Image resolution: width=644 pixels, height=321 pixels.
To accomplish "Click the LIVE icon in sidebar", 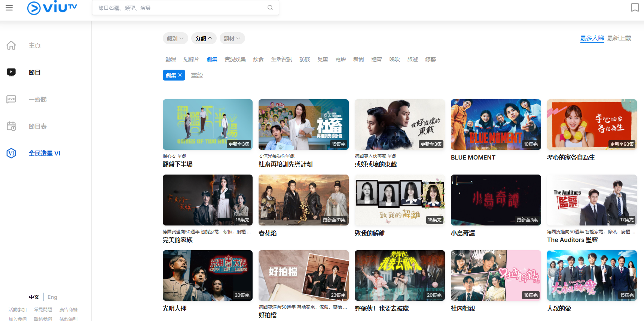I will pos(11,99).
